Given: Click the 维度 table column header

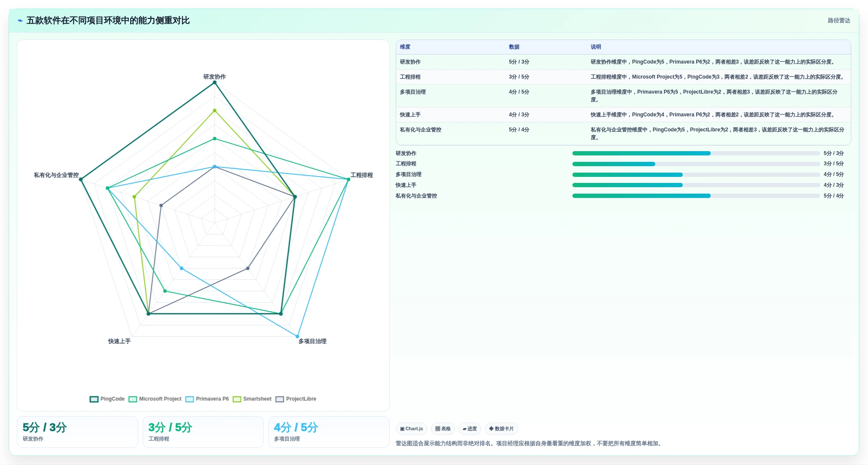Looking at the screenshot, I should point(405,47).
